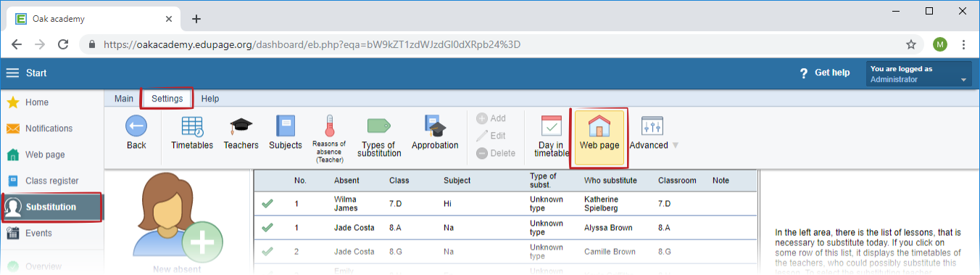The image size is (980, 275).
Task: Open Substitution in the left sidebar
Action: coord(52,207)
